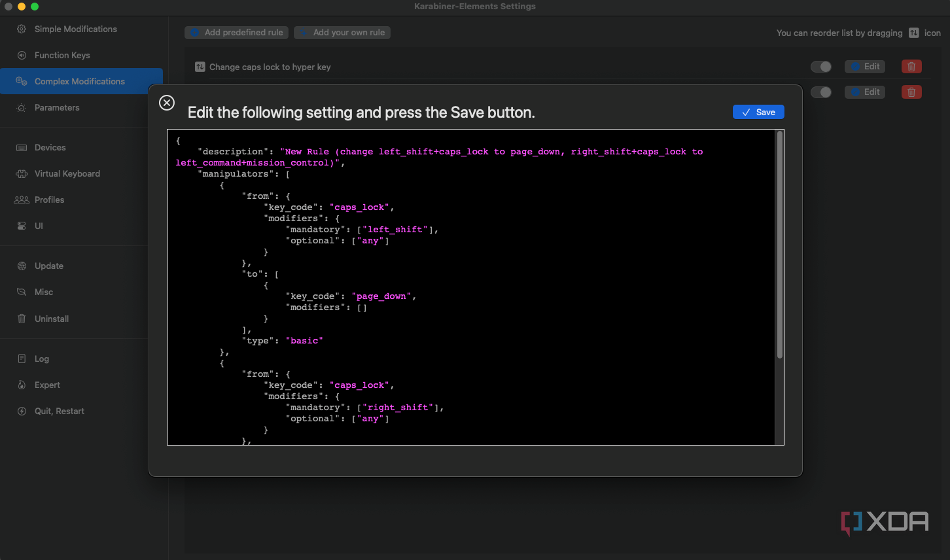Viewport: 950px width, 560px height.
Task: Click Add your own rule button
Action: coord(342,32)
